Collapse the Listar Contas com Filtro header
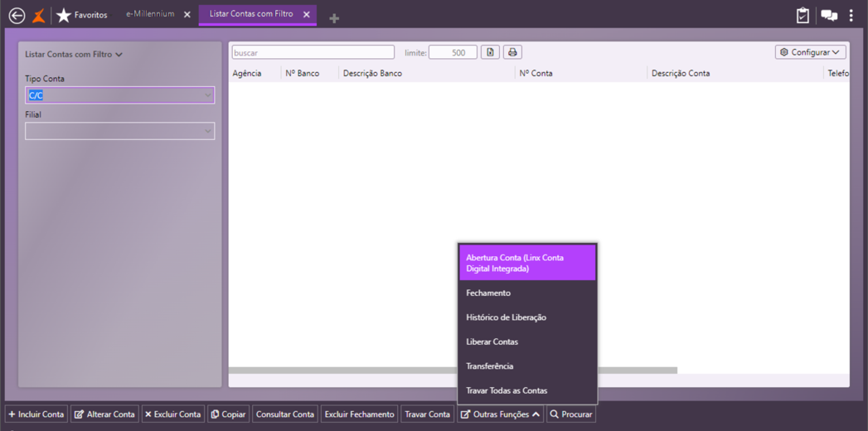The width and height of the screenshot is (868, 431). click(74, 55)
